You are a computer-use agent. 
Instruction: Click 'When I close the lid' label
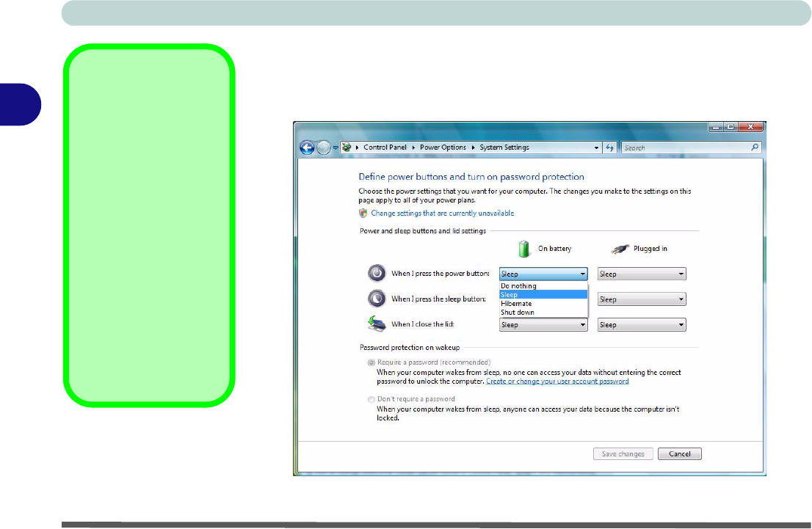point(423,324)
